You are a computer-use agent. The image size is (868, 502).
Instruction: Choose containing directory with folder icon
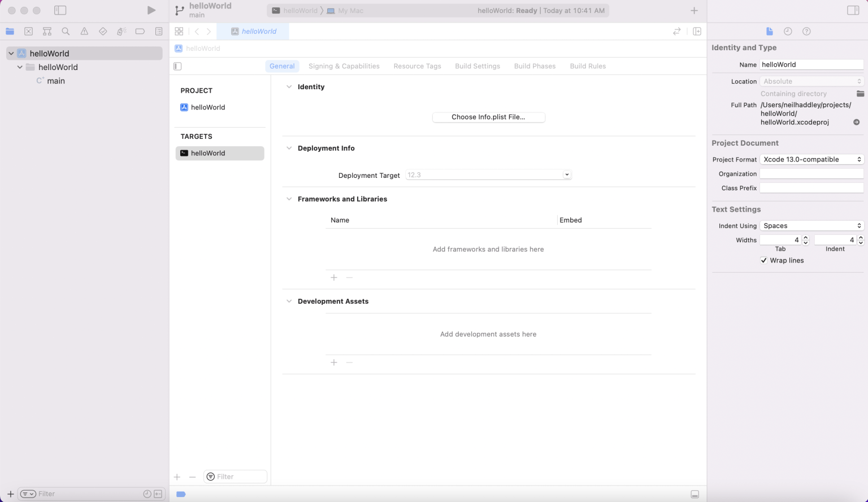click(x=860, y=94)
